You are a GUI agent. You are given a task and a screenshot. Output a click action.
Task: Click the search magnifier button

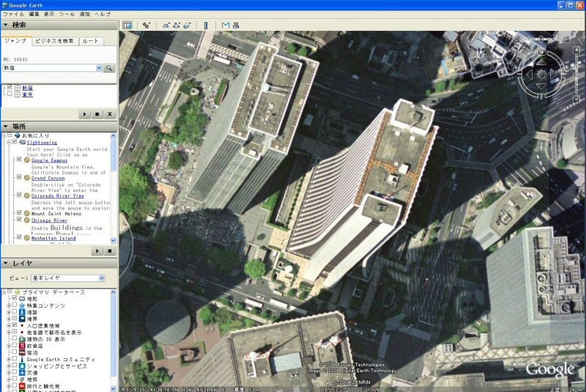109,68
